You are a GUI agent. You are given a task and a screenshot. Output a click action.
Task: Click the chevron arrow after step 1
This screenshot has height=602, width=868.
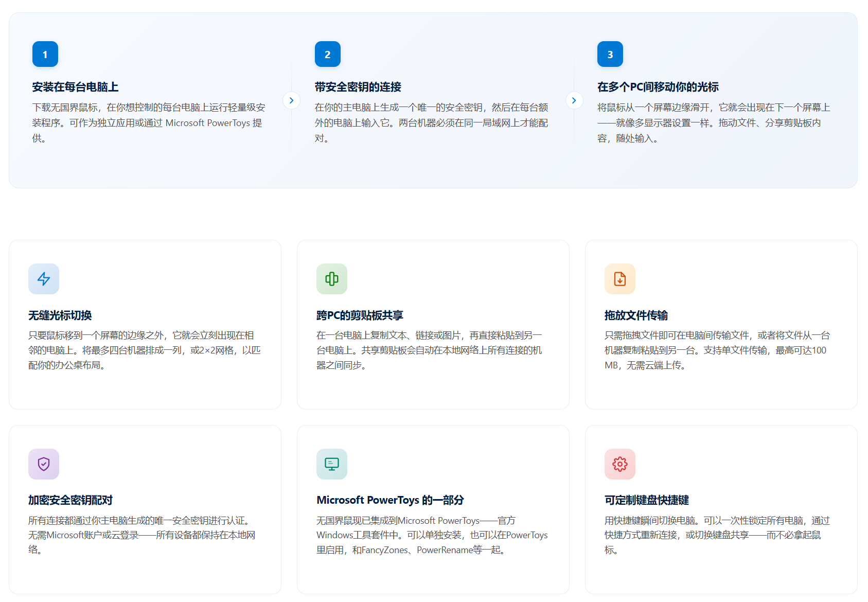[x=292, y=100]
